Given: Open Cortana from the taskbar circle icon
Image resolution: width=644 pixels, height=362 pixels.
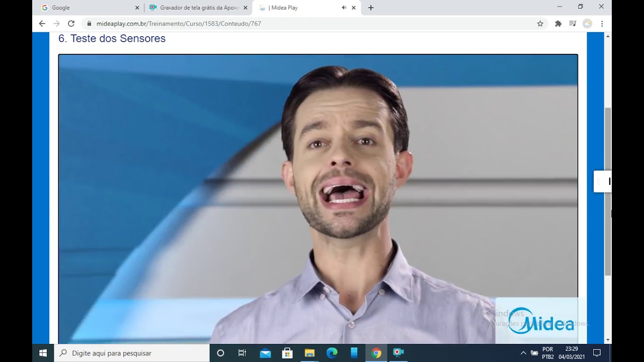Looking at the screenshot, I should [220, 353].
